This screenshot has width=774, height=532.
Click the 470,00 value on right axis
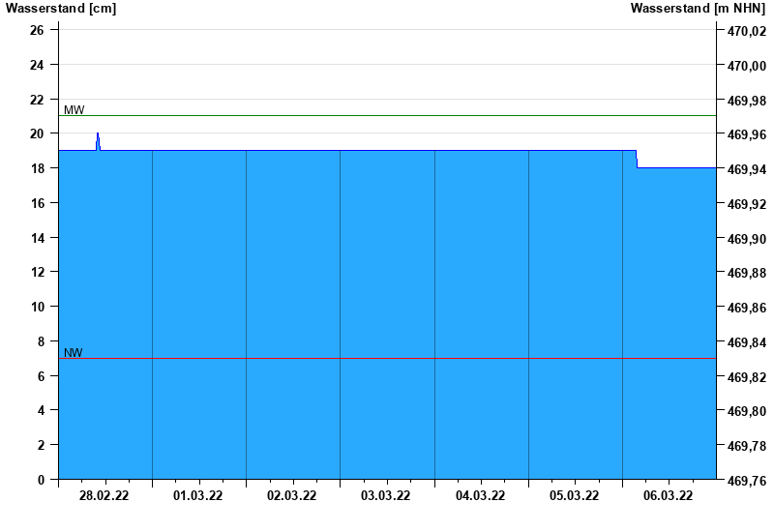coord(747,66)
